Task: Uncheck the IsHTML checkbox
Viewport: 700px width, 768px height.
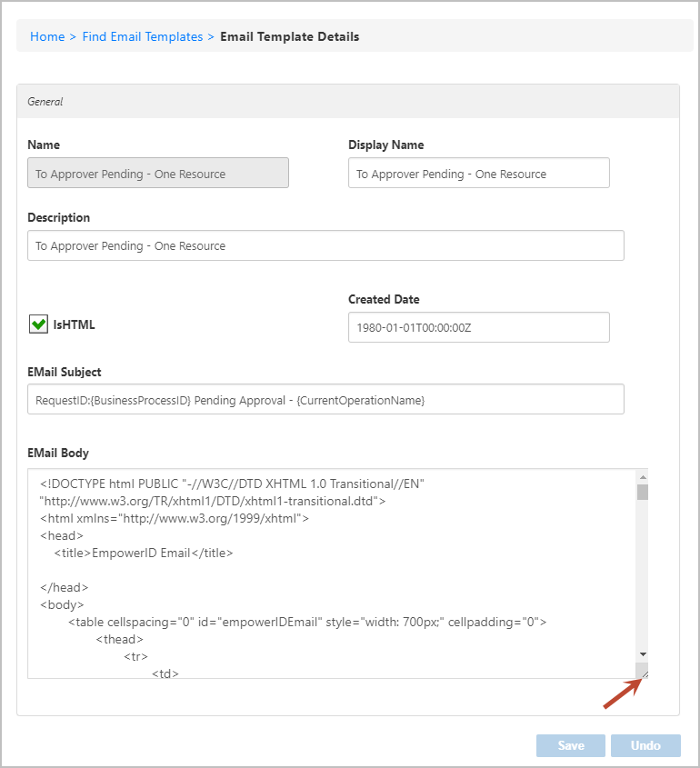Action: pyautogui.click(x=38, y=324)
